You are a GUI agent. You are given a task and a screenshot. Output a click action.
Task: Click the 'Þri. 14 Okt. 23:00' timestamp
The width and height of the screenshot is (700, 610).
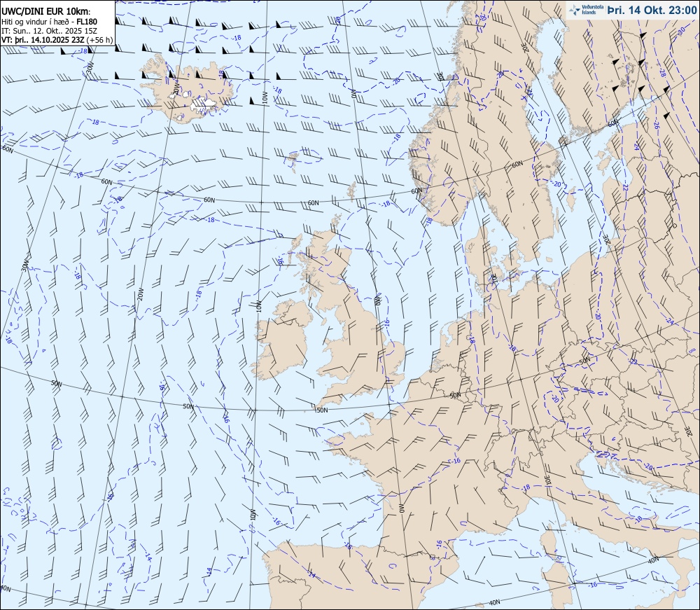pyautogui.click(x=652, y=11)
